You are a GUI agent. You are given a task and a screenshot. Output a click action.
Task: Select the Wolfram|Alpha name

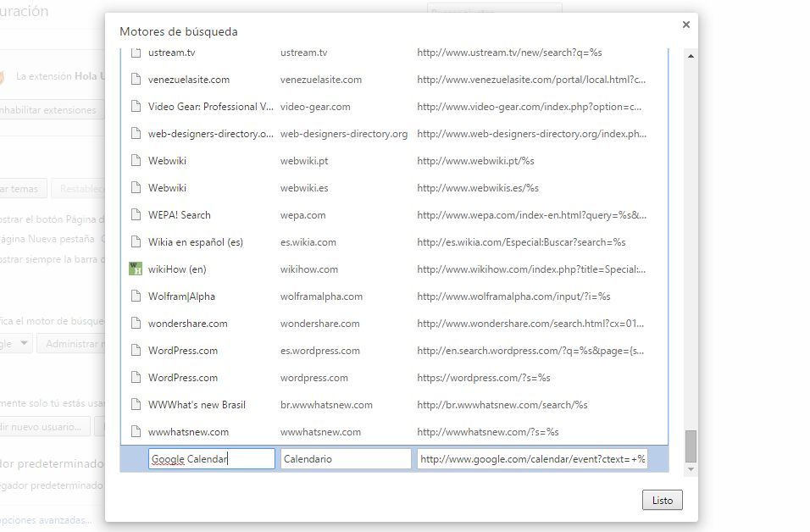click(x=181, y=296)
